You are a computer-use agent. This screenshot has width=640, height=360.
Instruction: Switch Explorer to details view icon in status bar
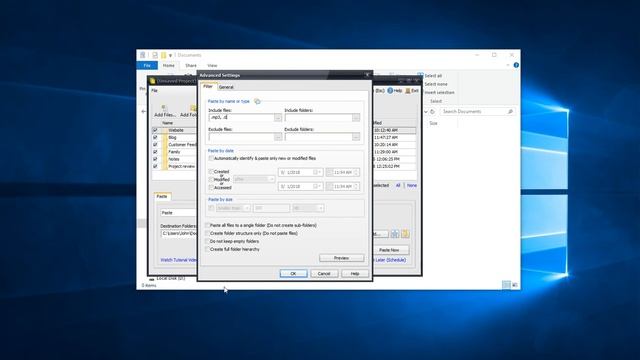click(x=506, y=285)
